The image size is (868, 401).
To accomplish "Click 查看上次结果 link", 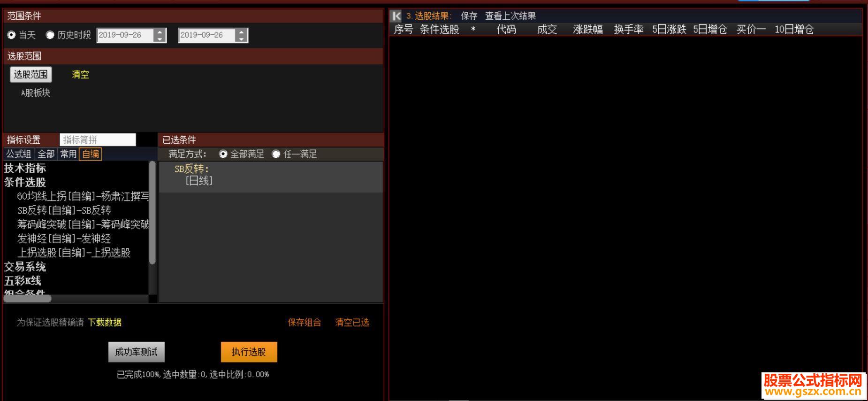I will 510,16.
